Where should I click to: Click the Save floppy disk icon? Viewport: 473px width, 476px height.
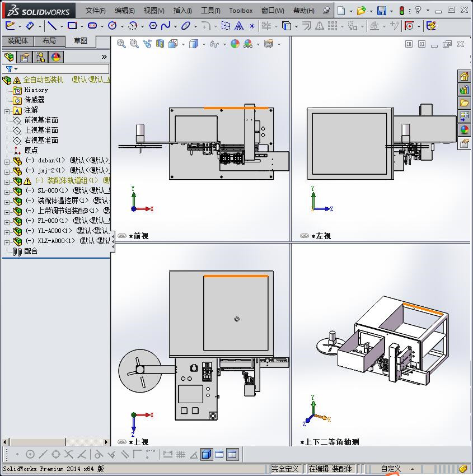[381, 11]
